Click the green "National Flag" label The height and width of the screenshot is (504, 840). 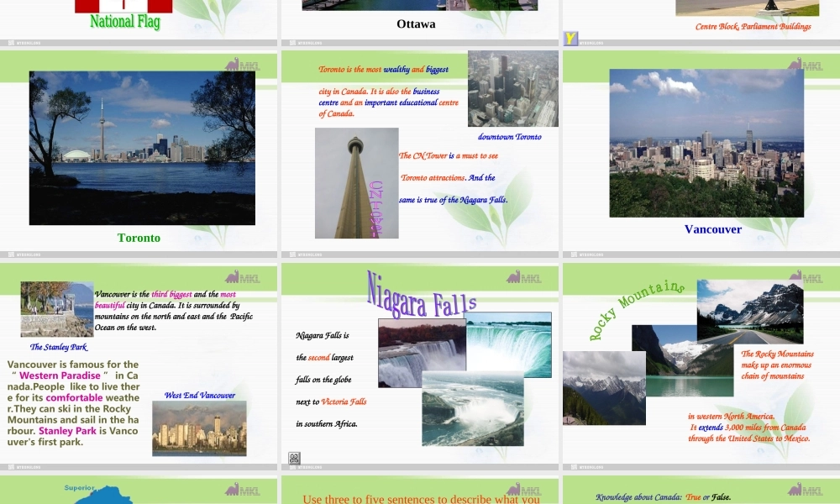click(124, 22)
